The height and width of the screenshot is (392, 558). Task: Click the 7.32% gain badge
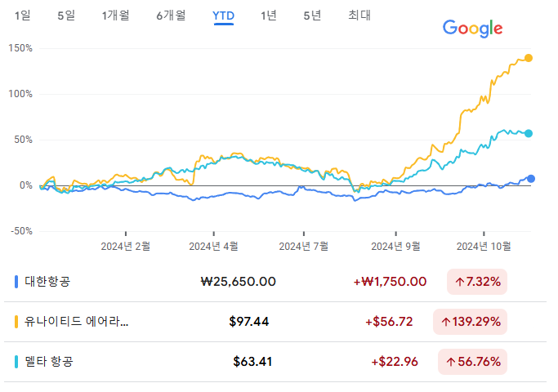pyautogui.click(x=477, y=282)
